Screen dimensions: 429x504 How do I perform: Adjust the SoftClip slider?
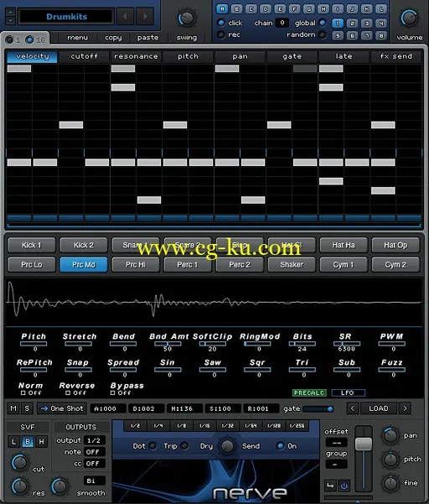click(212, 344)
